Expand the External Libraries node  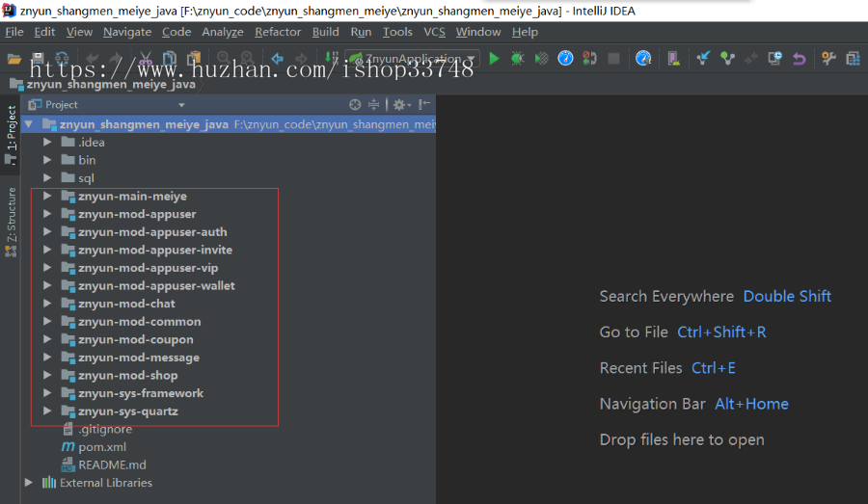click(x=29, y=483)
